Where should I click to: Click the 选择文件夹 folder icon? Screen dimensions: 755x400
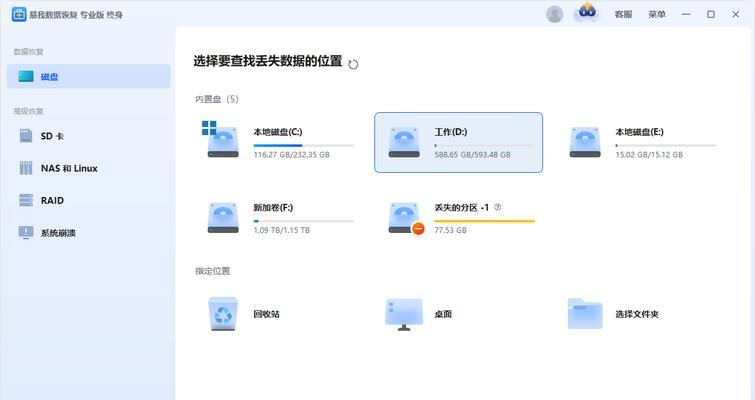(x=585, y=313)
